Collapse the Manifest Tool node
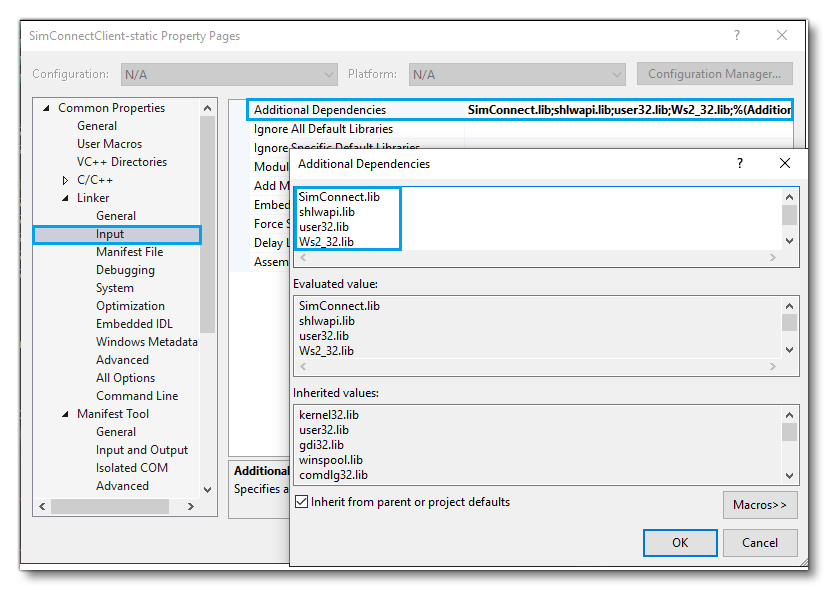The image size is (828, 590). pyautogui.click(x=67, y=413)
